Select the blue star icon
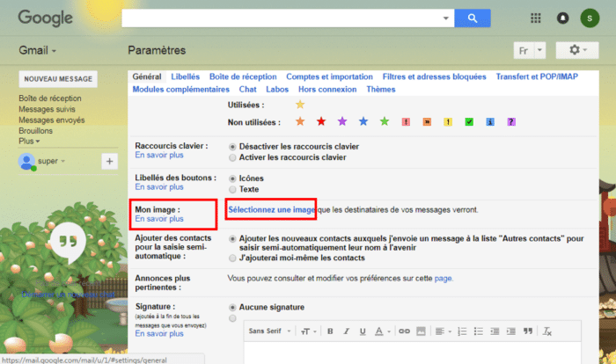The width and height of the screenshot is (616, 364). pos(363,121)
